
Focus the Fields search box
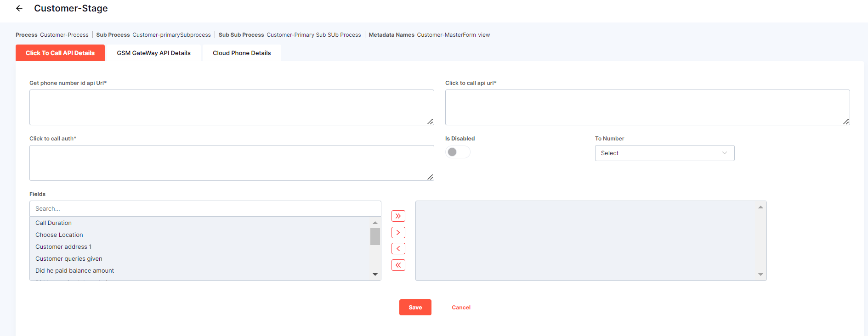tap(205, 209)
